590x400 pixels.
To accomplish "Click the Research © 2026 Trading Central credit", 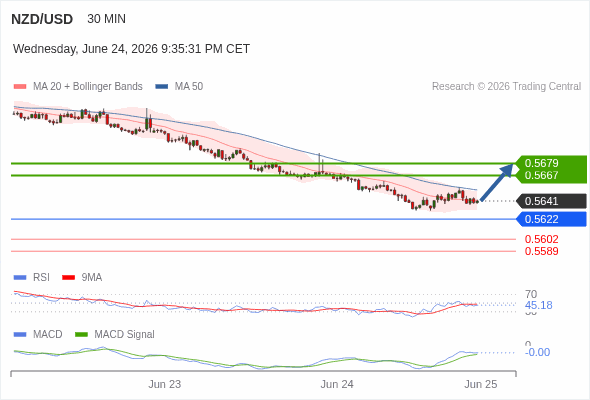I will tap(506, 87).
